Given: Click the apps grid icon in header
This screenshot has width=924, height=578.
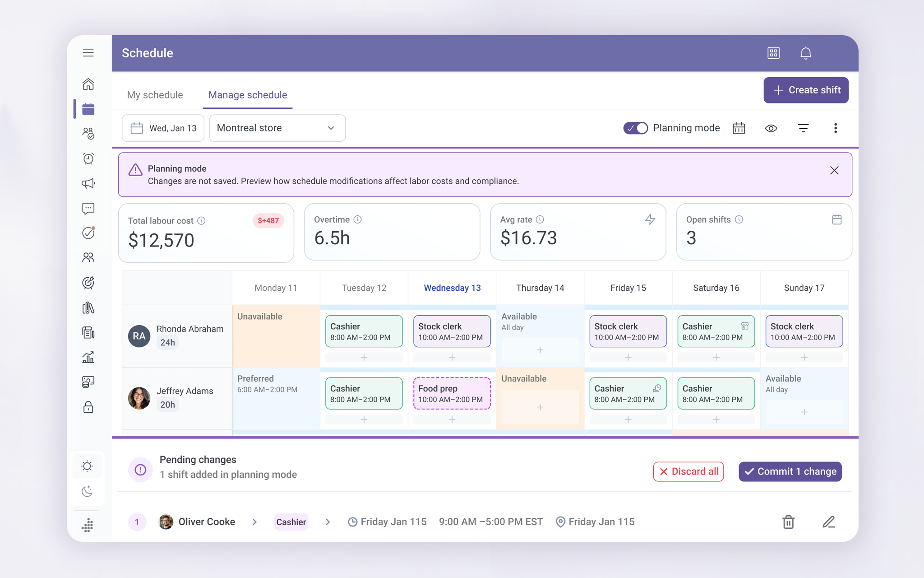Looking at the screenshot, I should click(x=773, y=53).
